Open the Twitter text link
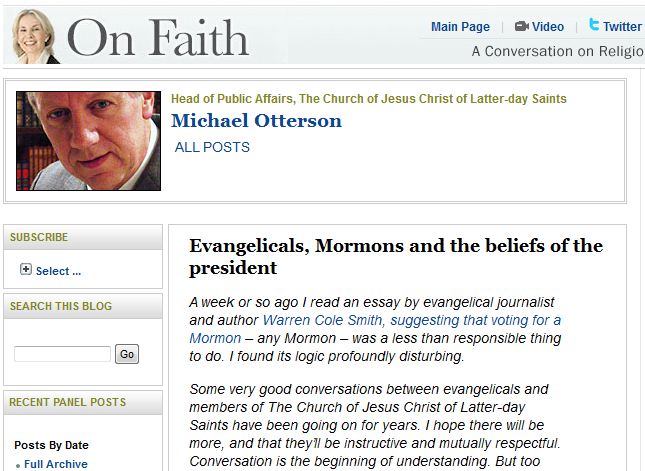This screenshot has width=645, height=471. click(622, 27)
